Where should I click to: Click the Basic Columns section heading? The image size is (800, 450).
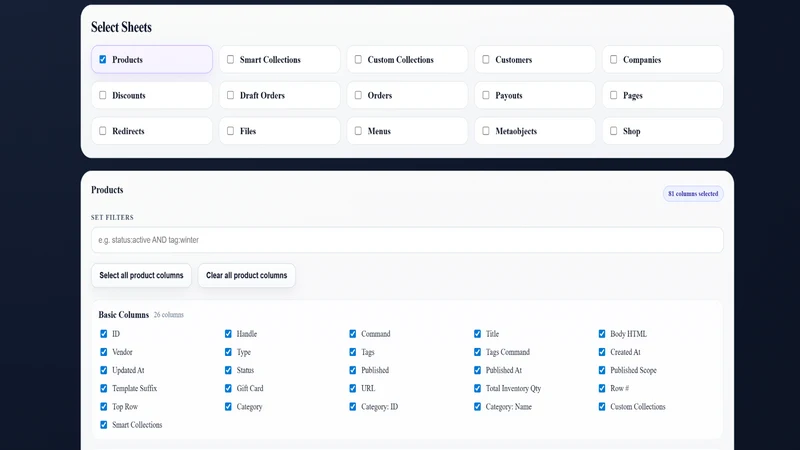pos(123,315)
